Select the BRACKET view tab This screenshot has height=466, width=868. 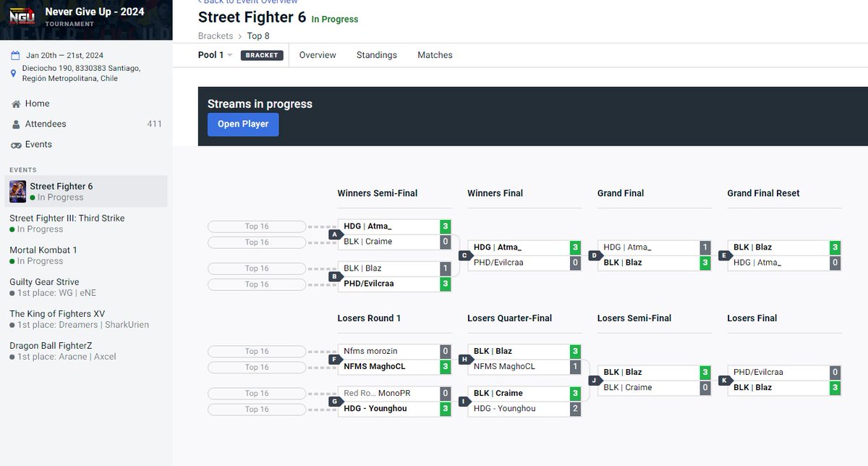coord(261,55)
